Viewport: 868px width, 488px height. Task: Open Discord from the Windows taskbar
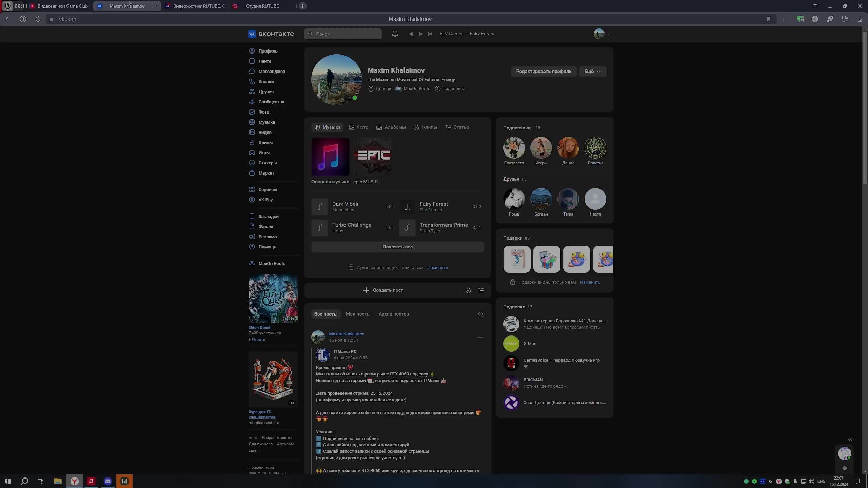pos(108,481)
